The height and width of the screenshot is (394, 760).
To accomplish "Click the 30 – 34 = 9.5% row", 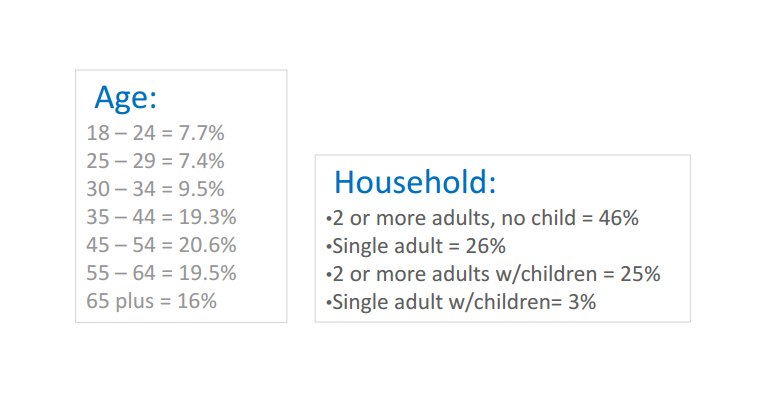I will pyautogui.click(x=155, y=189).
